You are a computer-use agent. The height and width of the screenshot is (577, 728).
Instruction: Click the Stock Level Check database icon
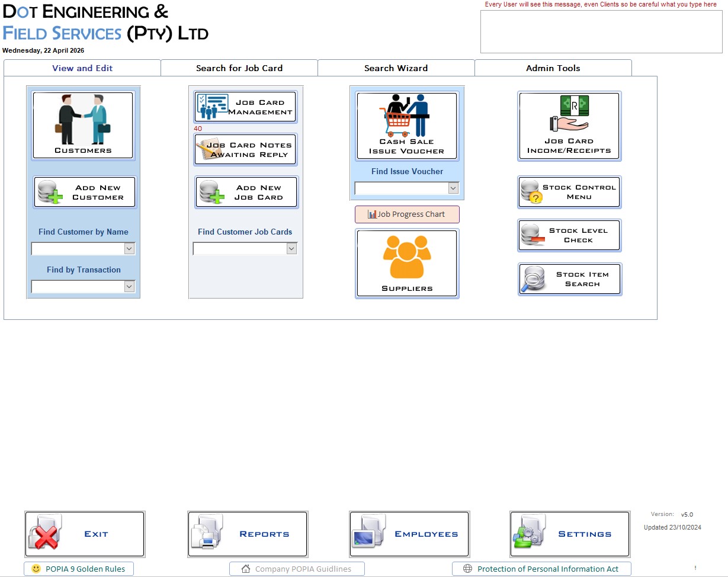(533, 235)
